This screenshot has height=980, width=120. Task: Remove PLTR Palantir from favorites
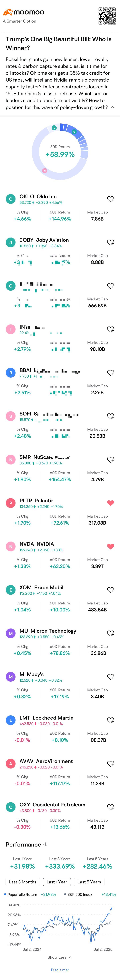coord(110,503)
